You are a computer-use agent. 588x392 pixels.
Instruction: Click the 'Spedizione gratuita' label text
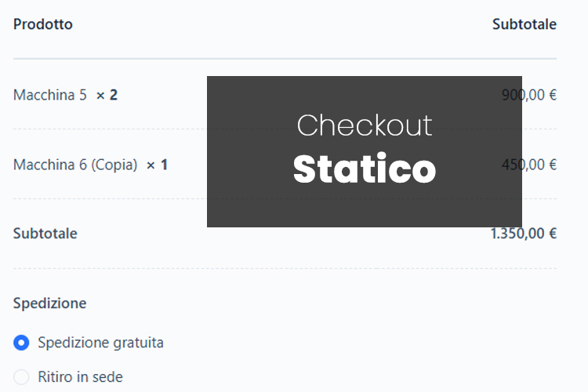(x=100, y=343)
